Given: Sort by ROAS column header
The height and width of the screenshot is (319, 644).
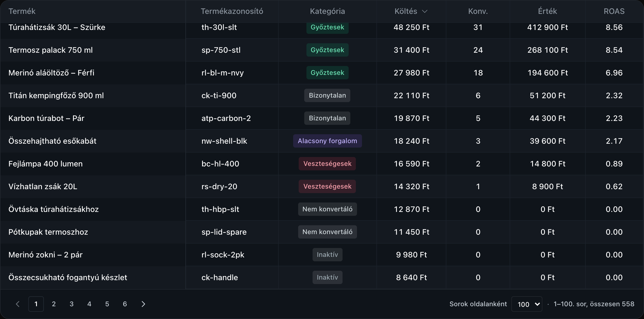Looking at the screenshot, I should tap(614, 11).
